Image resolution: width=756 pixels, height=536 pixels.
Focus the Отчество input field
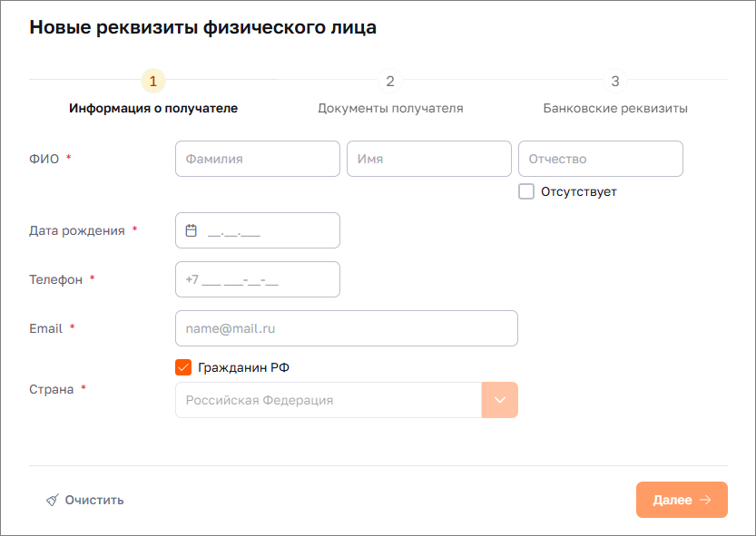click(x=601, y=159)
